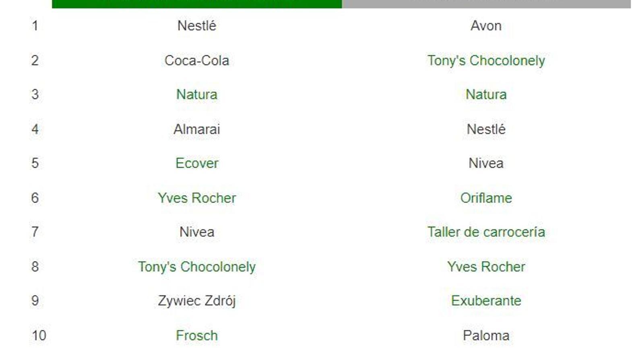The image size is (644, 362).
Task: Select Nivea in the rank 7 row
Action: (x=196, y=232)
